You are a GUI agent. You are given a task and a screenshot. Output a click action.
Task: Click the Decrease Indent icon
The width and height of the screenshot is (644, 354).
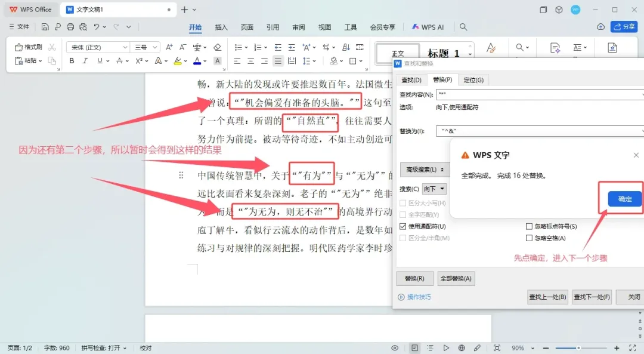pyautogui.click(x=278, y=47)
